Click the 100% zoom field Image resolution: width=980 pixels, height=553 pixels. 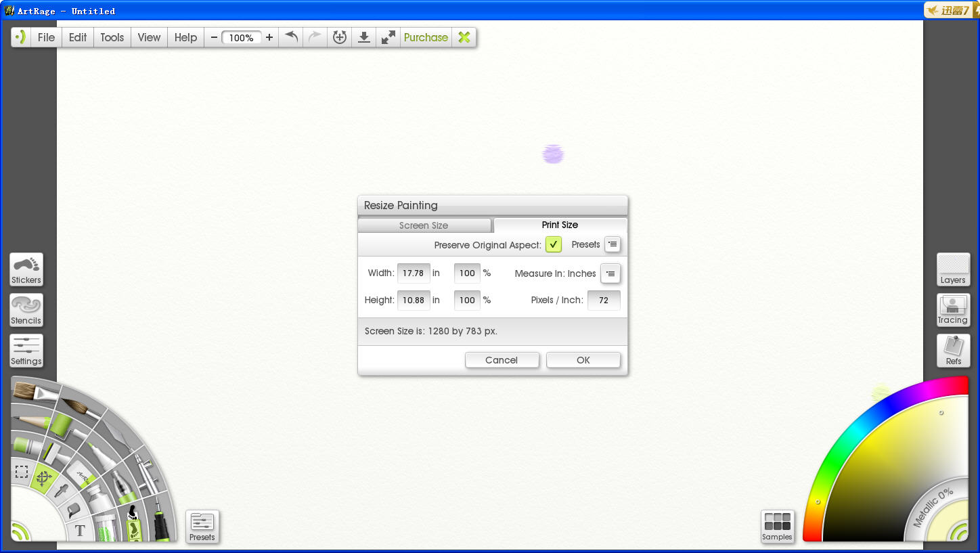pyautogui.click(x=242, y=38)
